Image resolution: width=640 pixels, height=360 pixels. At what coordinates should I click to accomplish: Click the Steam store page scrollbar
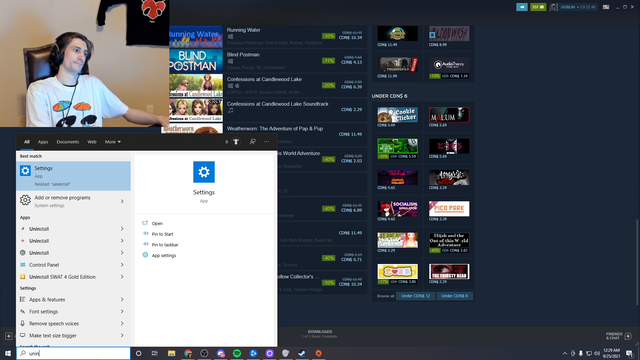click(637, 262)
